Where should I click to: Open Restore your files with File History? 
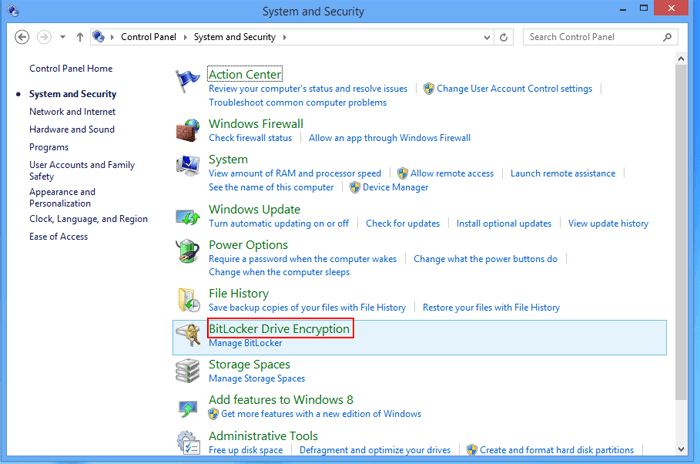(491, 308)
